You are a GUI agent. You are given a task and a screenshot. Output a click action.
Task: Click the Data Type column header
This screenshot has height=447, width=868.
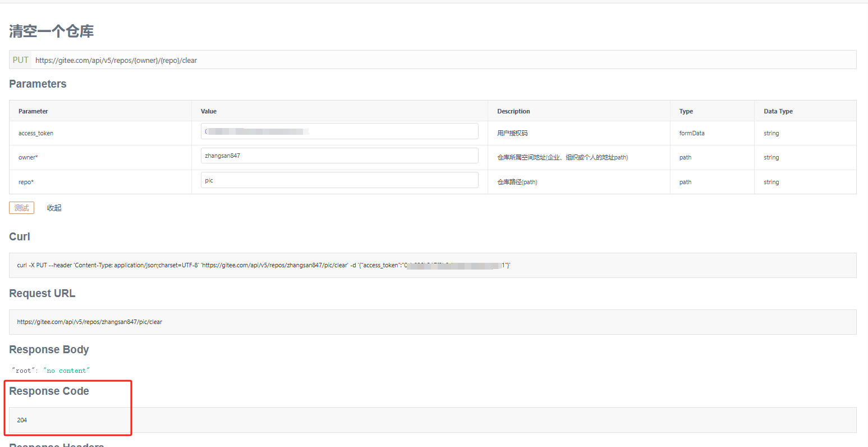778,111
